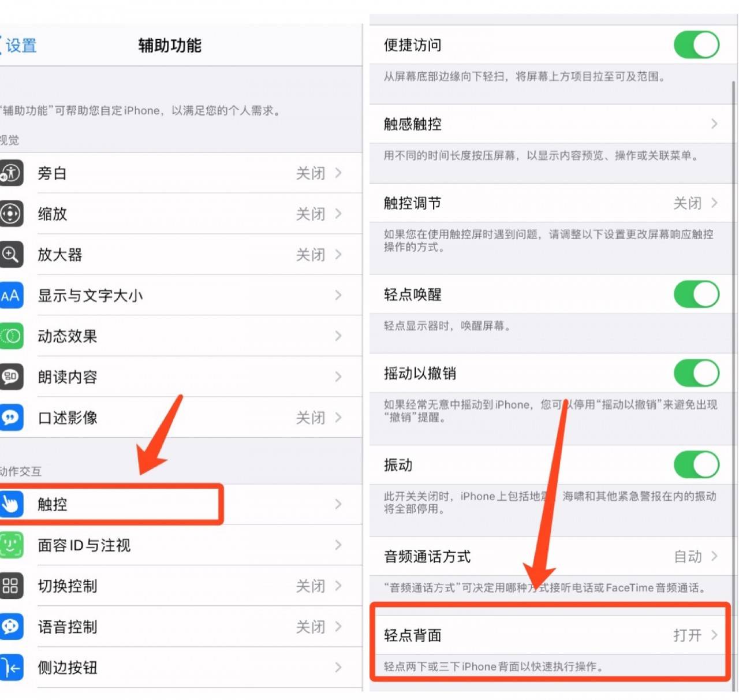
Task: Go back to 设置
Action: coord(18,45)
